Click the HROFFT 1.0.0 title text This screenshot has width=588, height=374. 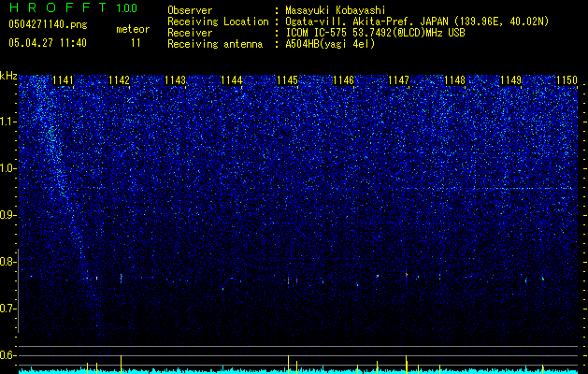pyautogui.click(x=73, y=7)
